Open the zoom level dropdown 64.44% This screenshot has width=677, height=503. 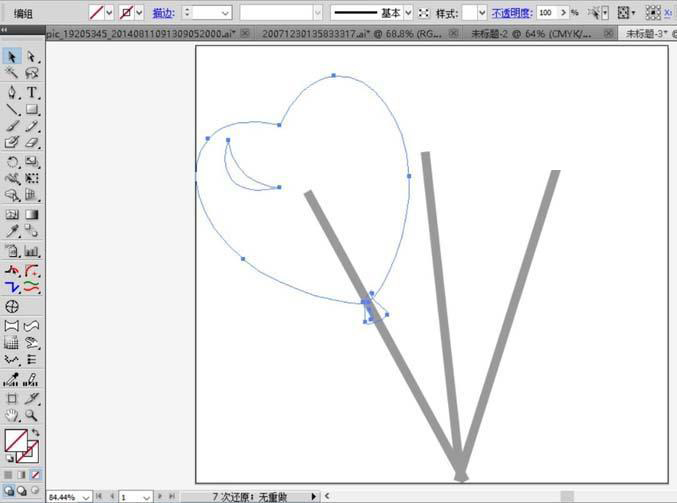click(85, 497)
